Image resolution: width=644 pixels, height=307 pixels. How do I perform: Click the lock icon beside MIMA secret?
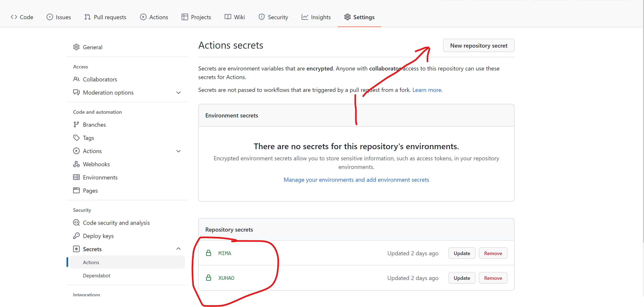(208, 253)
